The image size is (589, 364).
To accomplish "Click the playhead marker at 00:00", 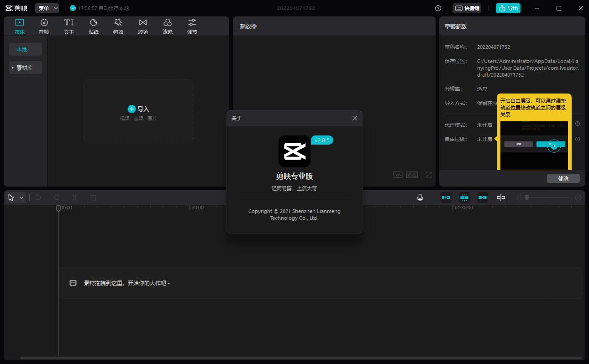I will click(x=58, y=208).
